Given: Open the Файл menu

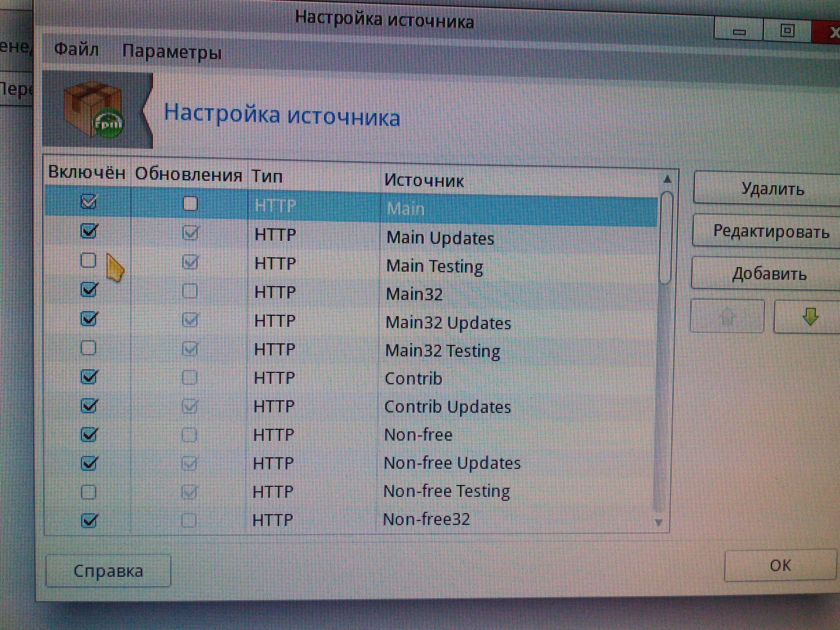Looking at the screenshot, I should click(x=76, y=49).
